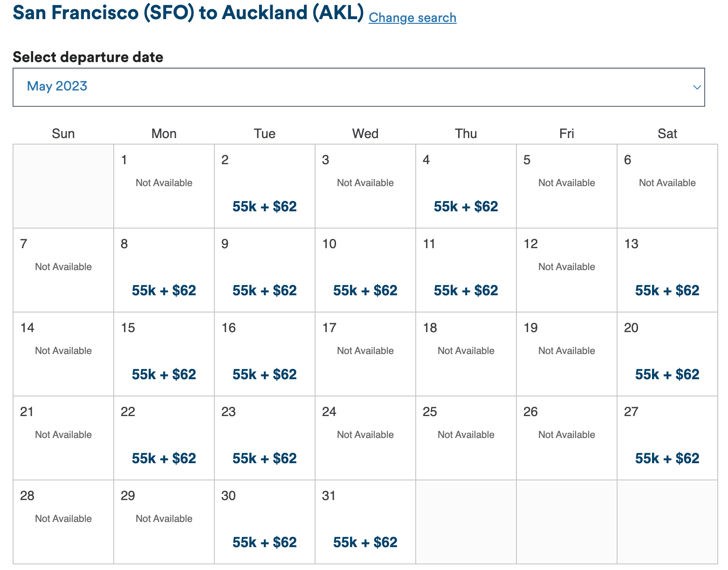Select the May 27 fare
The image size is (728, 570).
(x=666, y=458)
